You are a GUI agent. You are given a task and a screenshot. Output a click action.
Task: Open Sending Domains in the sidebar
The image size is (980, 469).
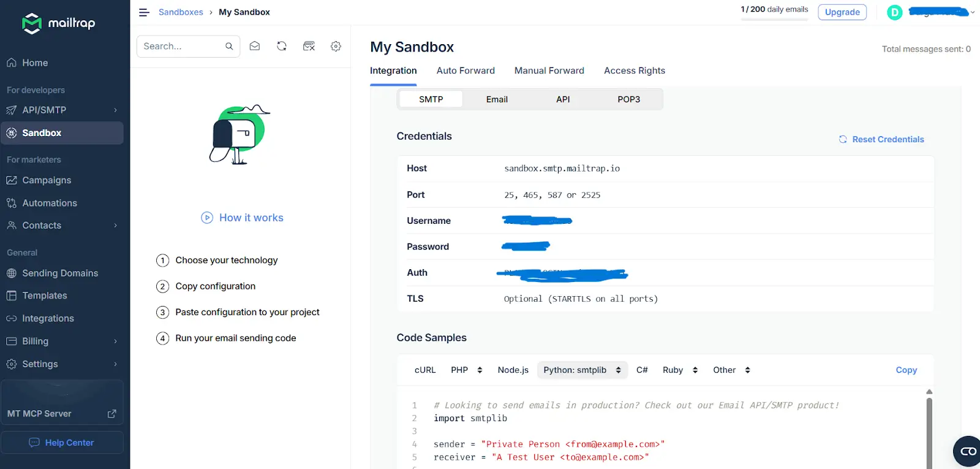pos(62,273)
